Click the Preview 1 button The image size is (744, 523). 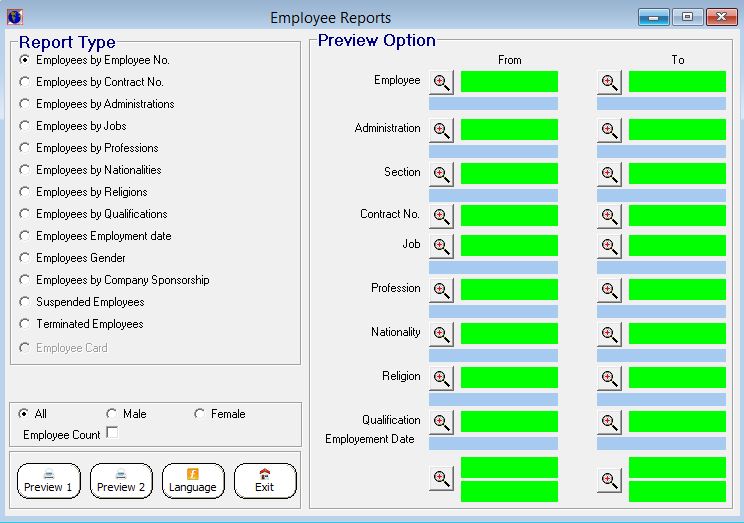[49, 481]
